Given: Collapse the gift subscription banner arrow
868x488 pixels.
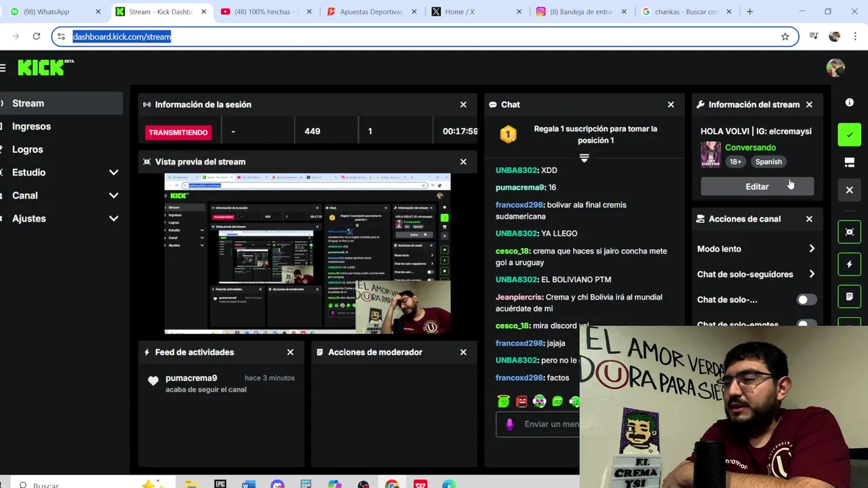Looking at the screenshot, I should coord(584,159).
